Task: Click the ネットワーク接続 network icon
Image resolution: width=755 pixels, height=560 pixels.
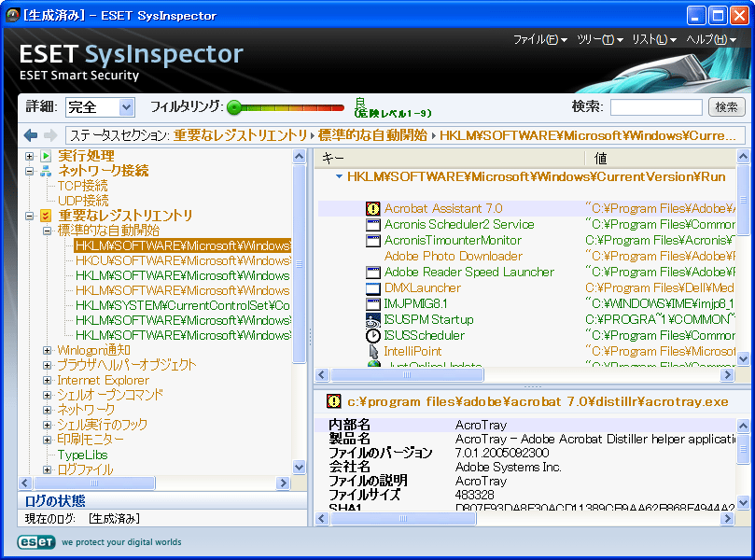Action: [46, 171]
